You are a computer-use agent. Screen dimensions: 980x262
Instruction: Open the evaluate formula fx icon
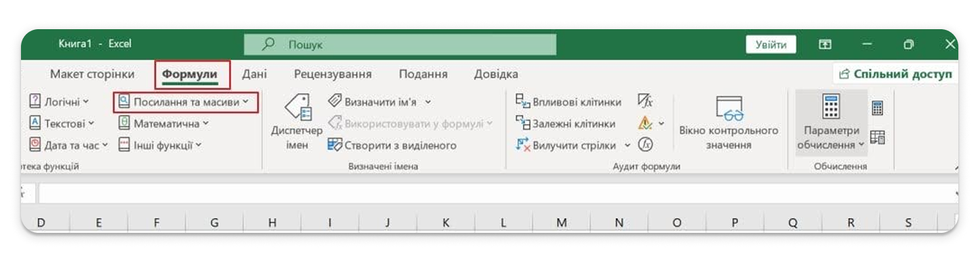[646, 145]
